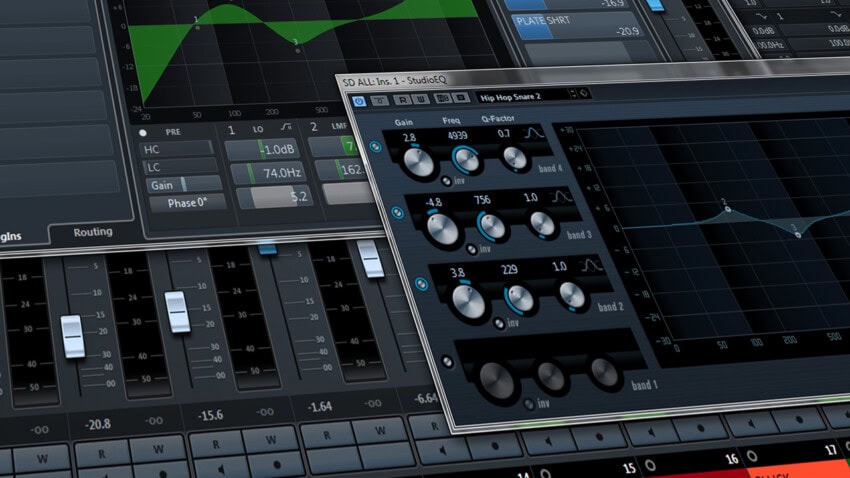Image resolution: width=850 pixels, height=478 pixels.
Task: Open the LO band 1 filter type icon
Action: (286, 127)
